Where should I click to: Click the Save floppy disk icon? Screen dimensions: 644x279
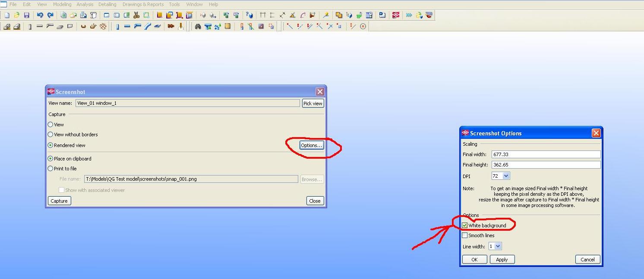pos(26,15)
